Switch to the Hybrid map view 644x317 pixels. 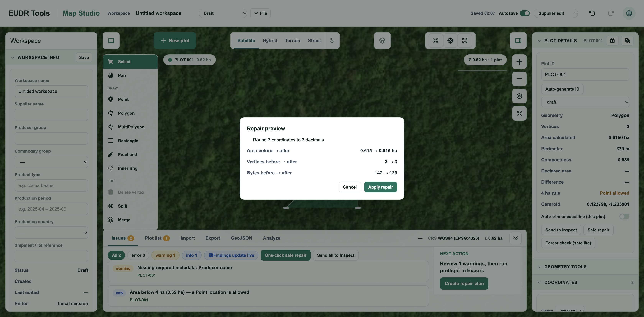(270, 40)
